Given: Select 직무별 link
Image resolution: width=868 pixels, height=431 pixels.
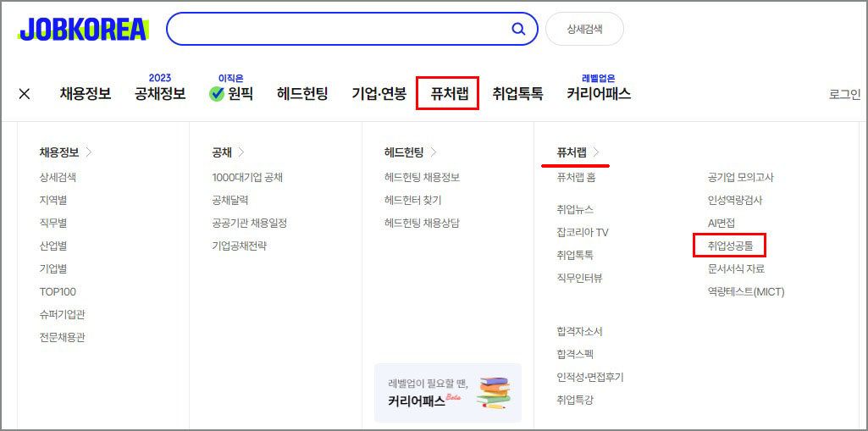Looking at the screenshot, I should coord(53,223).
